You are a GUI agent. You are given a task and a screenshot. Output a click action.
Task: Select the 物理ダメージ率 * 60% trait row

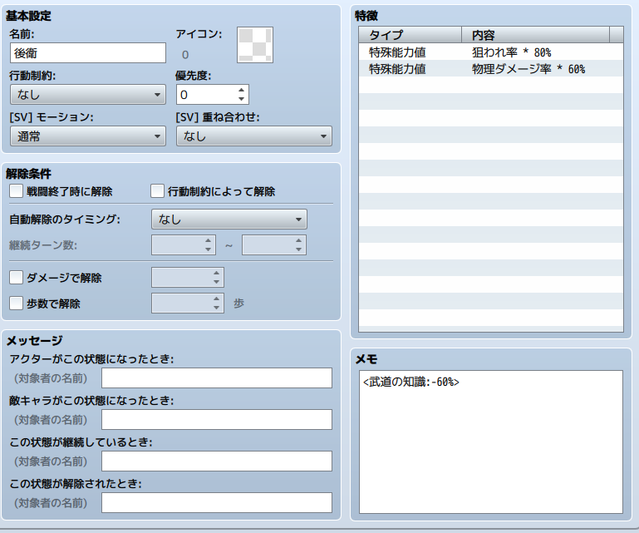tap(491, 69)
